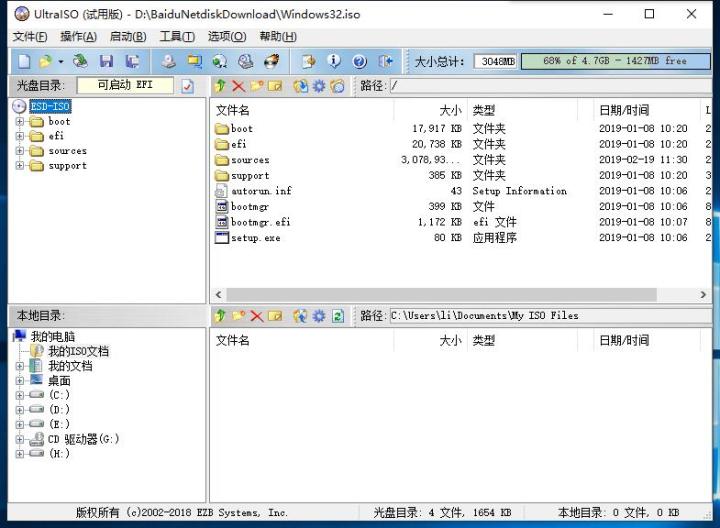The height and width of the screenshot is (528, 720).
Task: Click the Up-folder icon in the lower local pane toolbar
Action: tap(220, 316)
